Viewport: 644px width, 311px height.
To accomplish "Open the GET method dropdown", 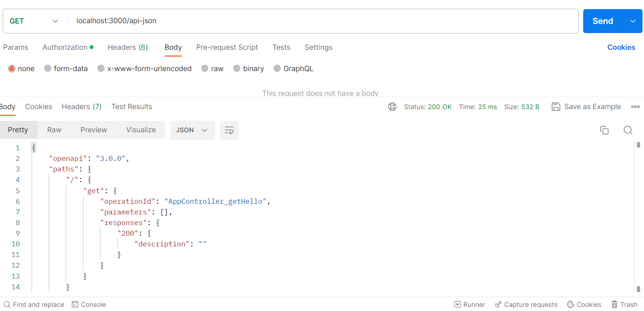I will click(34, 21).
